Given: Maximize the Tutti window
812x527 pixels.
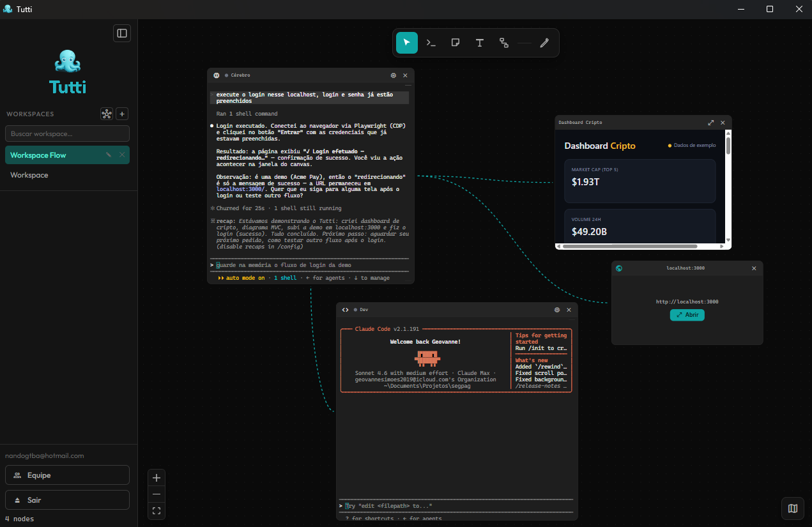Looking at the screenshot, I should 770,9.
